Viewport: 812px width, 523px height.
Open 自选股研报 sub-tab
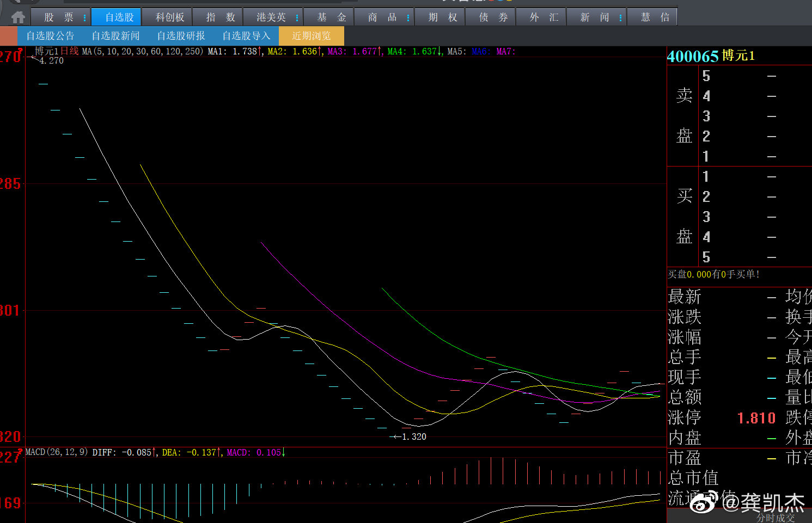[181, 36]
